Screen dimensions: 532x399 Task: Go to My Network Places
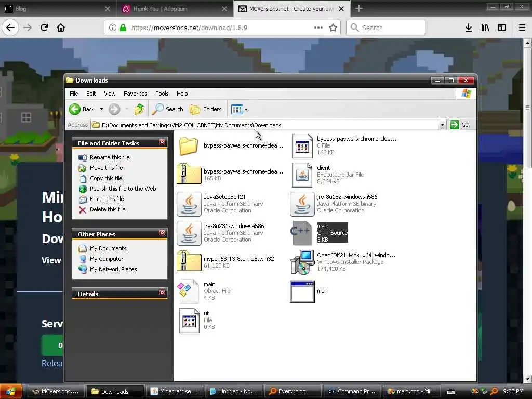[x=113, y=270]
